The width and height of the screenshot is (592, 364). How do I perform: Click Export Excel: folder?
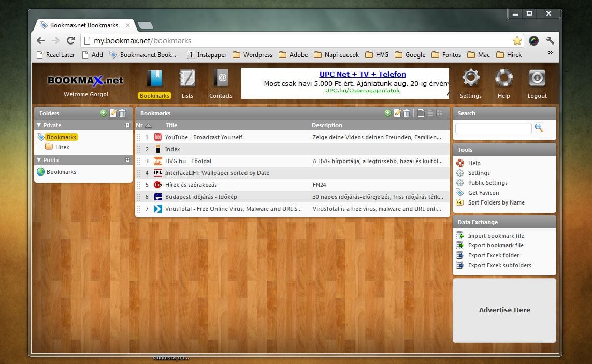[494, 255]
